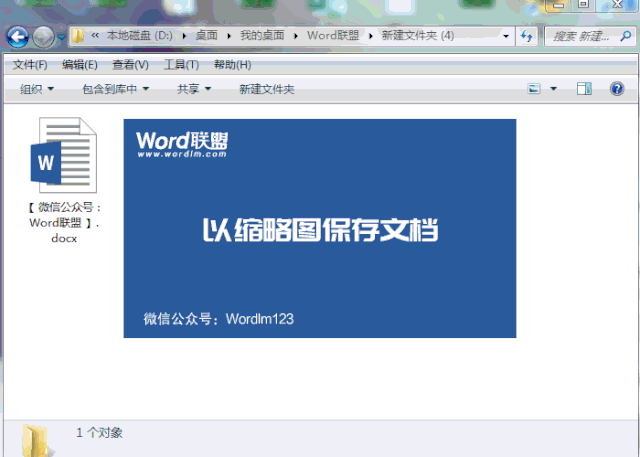Click the folder icon in address bar

tap(78, 36)
